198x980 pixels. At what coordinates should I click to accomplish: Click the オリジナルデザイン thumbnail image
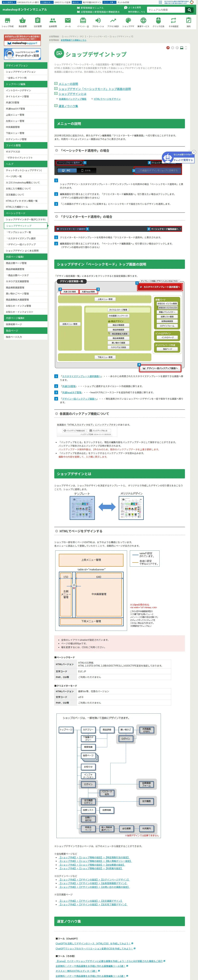pyautogui.click(x=131, y=507)
